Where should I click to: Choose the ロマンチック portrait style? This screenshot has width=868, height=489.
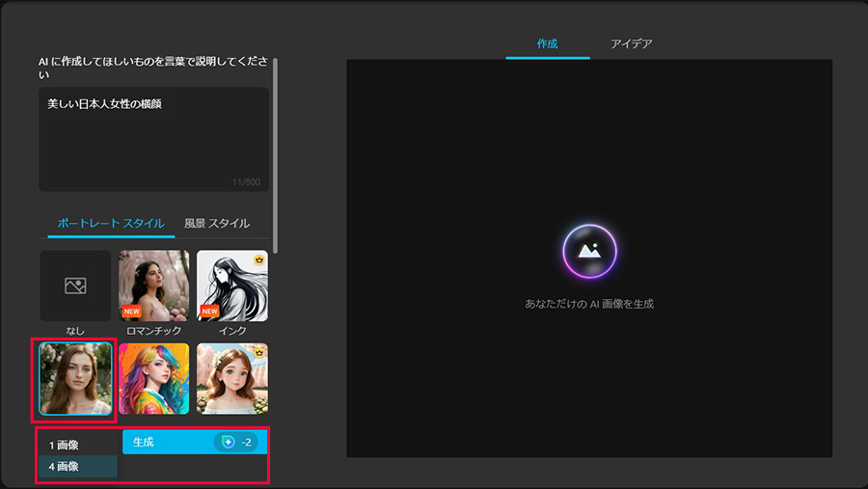(x=154, y=285)
